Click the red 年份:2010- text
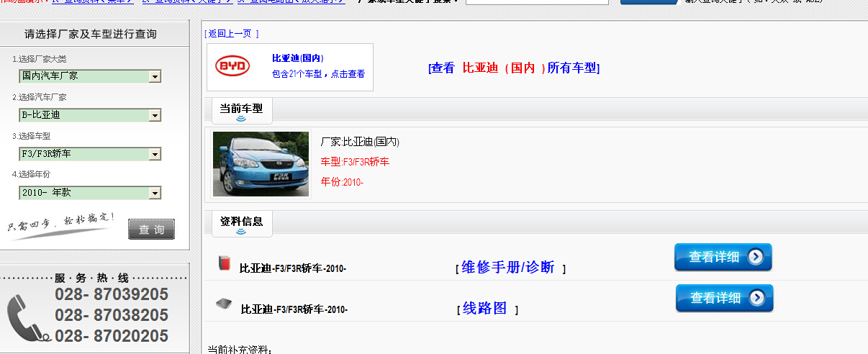868x354 pixels. [x=342, y=182]
